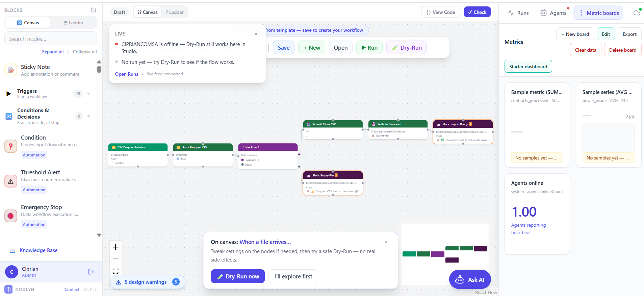Open the Ask AI assistant
This screenshot has height=296, width=644.
(470, 279)
